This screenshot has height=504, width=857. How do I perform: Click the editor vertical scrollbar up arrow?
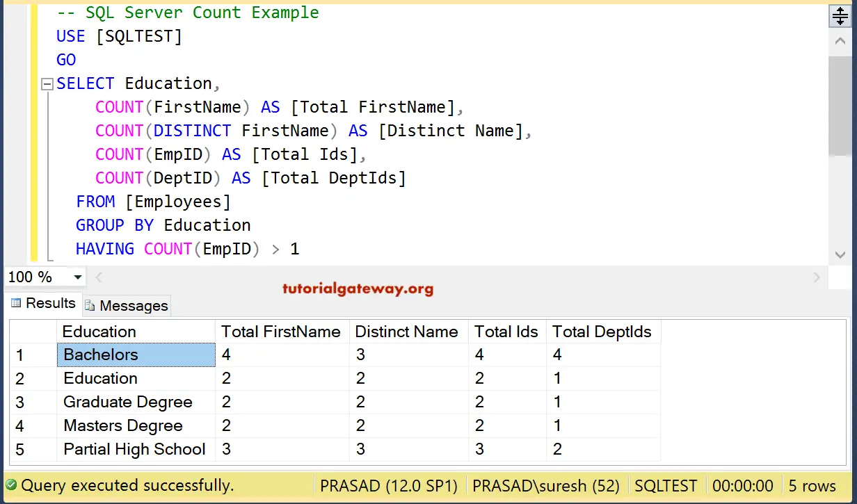click(x=840, y=41)
